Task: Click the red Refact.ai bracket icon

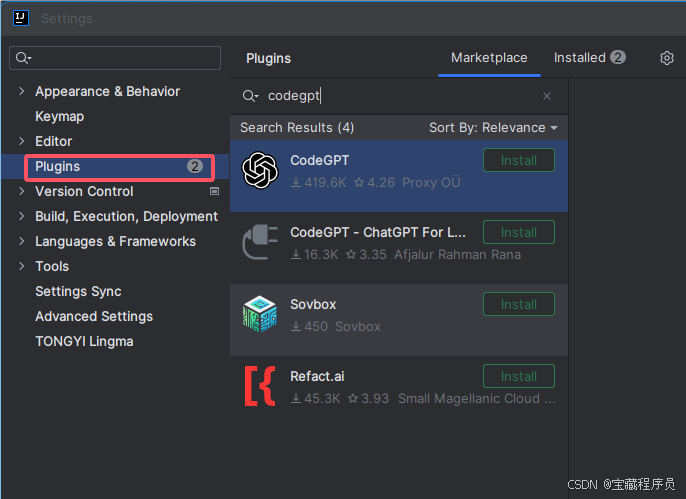Action: (x=260, y=386)
